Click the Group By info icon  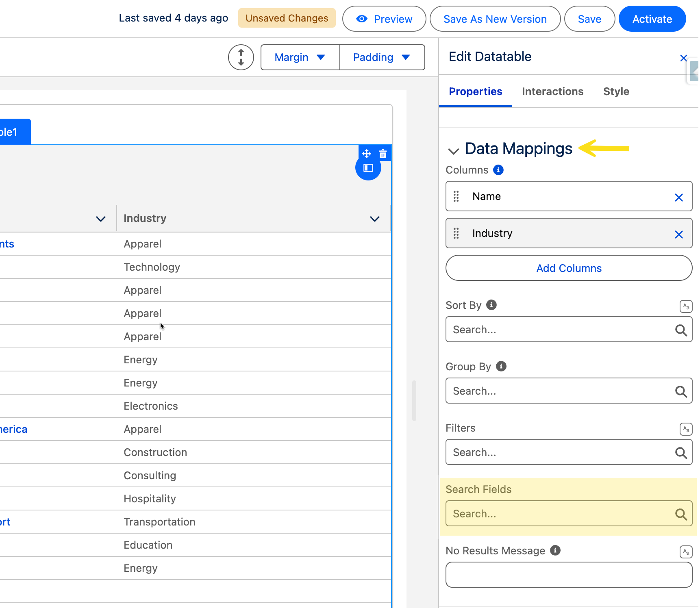501,366
